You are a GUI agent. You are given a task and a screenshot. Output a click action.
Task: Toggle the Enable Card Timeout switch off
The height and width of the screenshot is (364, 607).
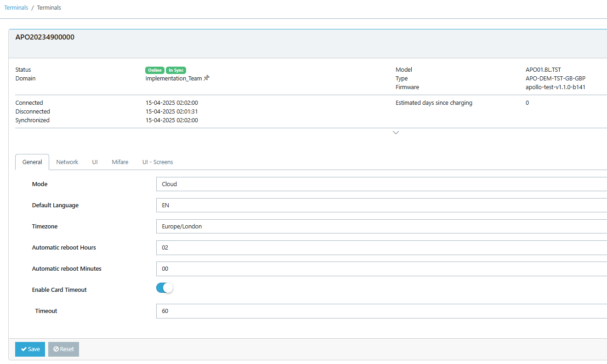pos(164,287)
